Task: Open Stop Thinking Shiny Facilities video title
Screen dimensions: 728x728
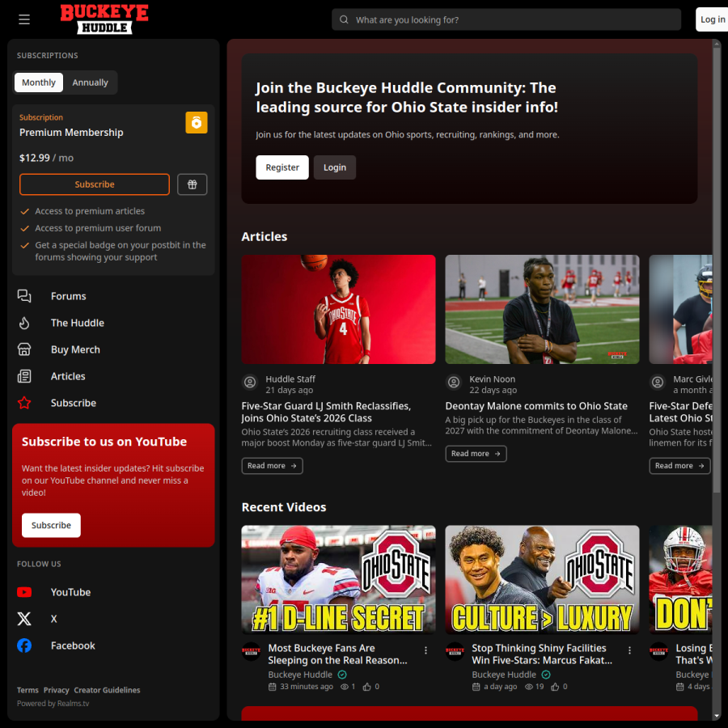Action: pyautogui.click(x=542, y=654)
